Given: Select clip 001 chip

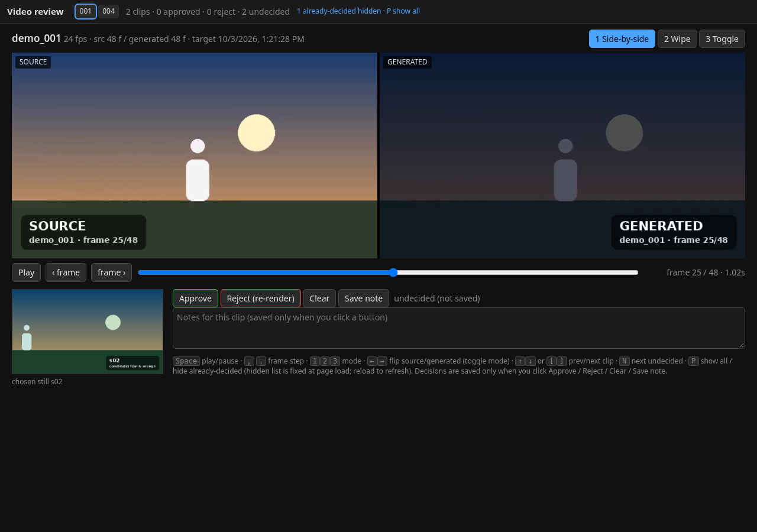Looking at the screenshot, I should [86, 11].
